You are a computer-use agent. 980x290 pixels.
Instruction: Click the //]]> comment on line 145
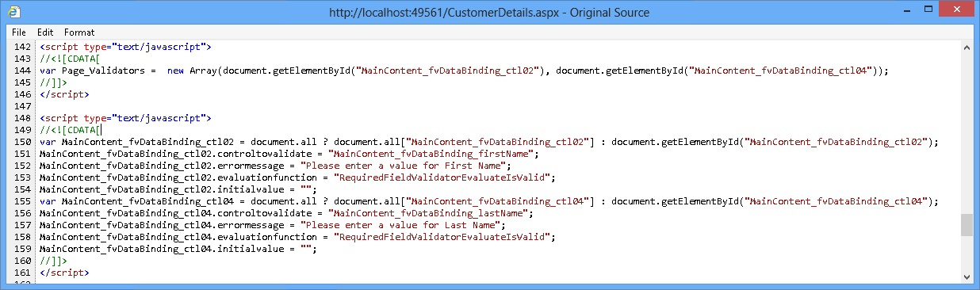click(x=53, y=82)
